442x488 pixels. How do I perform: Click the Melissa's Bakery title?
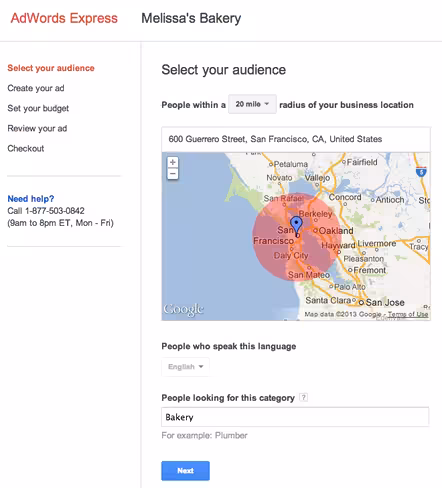pos(191,18)
